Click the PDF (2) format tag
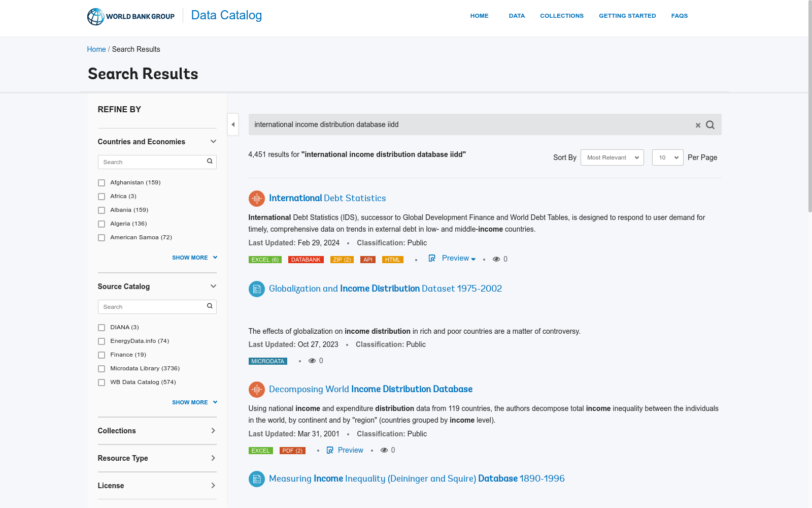Viewport: 812px width, 508px height. pyautogui.click(x=292, y=451)
